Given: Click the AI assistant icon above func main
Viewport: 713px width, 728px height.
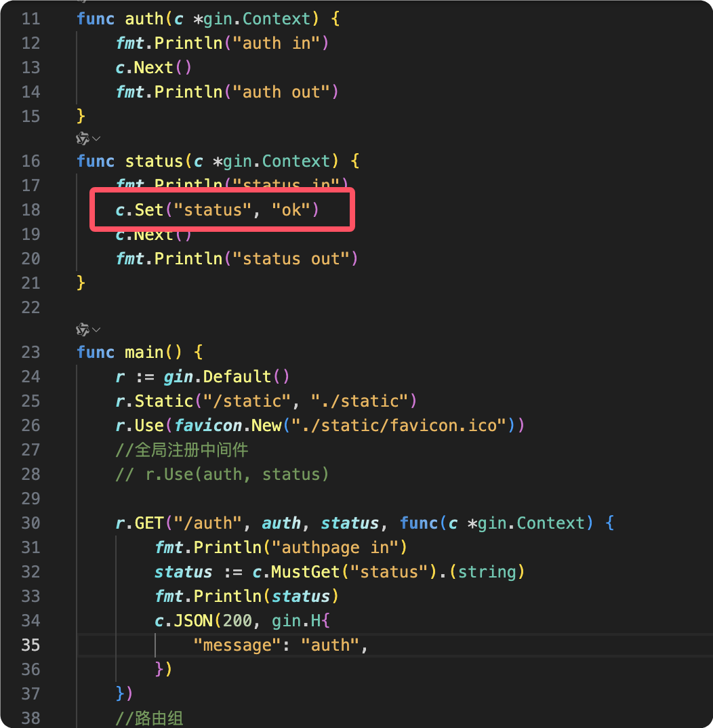Looking at the screenshot, I should [x=83, y=330].
